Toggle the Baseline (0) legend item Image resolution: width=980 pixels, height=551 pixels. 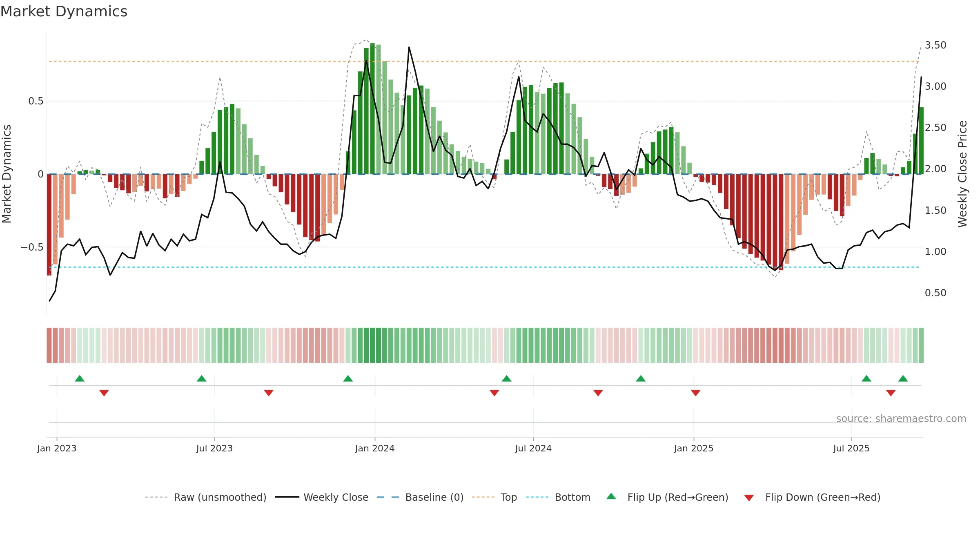(x=420, y=497)
